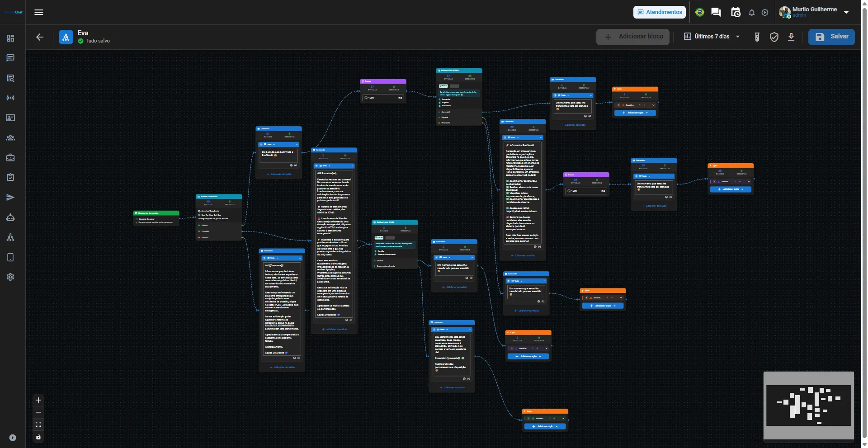Screen dimensions: 868x448
Task: Collapse the Informativo EvaCloudd content item
Action: [x=541, y=137]
